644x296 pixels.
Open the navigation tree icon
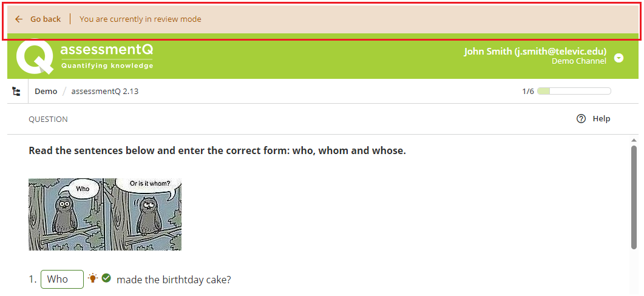pyautogui.click(x=16, y=91)
